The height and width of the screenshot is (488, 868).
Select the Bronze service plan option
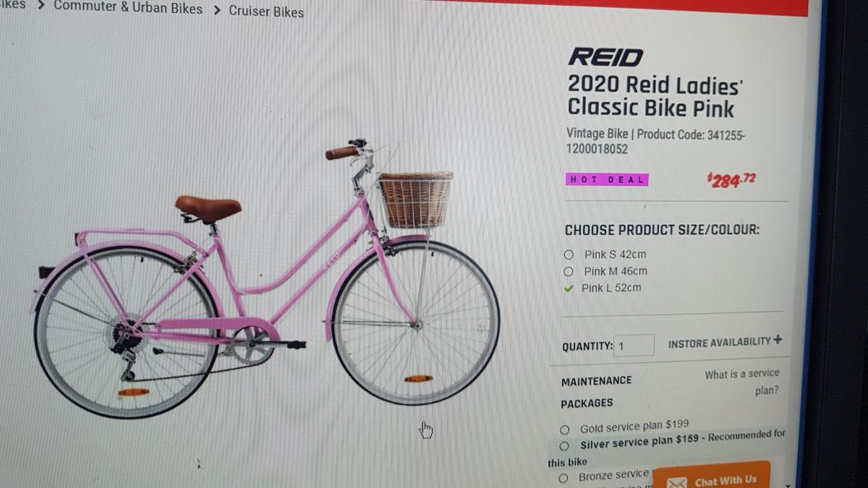[x=563, y=478]
